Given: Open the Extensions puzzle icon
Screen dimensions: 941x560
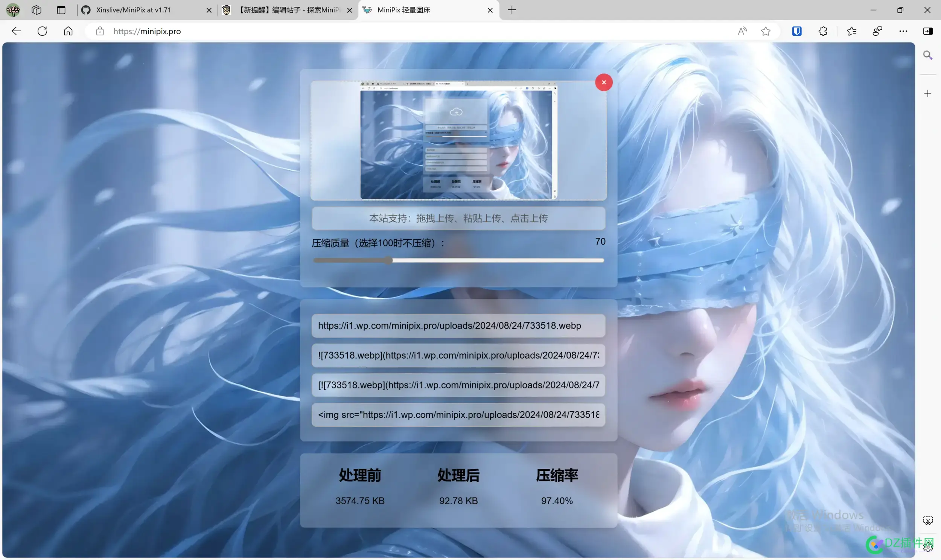Looking at the screenshot, I should [823, 31].
